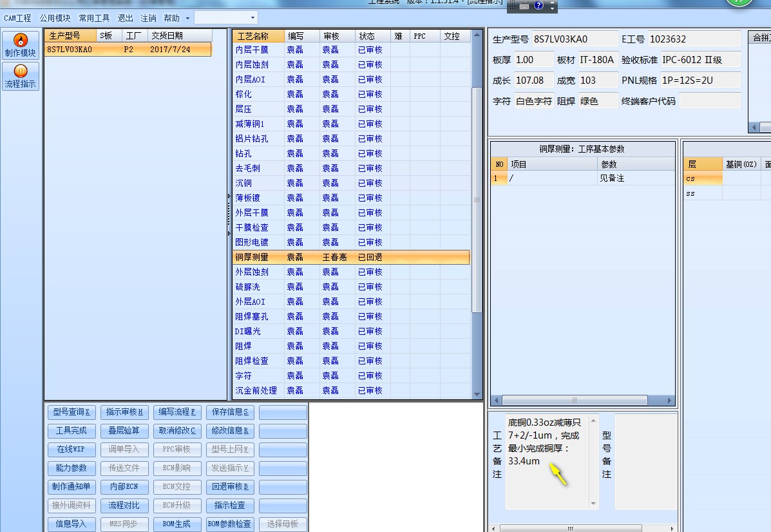Open the 常用工具 menu
771x532 pixels.
click(94, 18)
